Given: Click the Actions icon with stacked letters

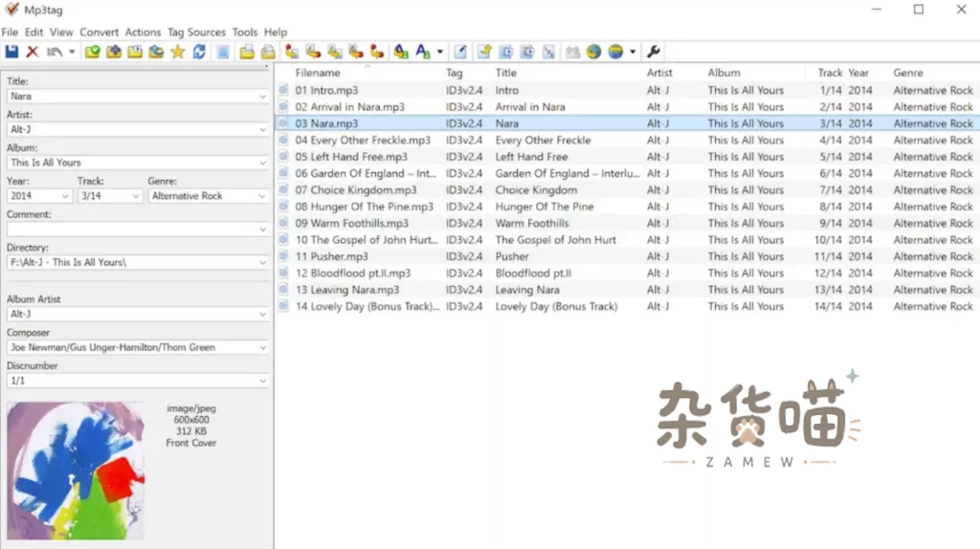Looking at the screenshot, I should 401,52.
